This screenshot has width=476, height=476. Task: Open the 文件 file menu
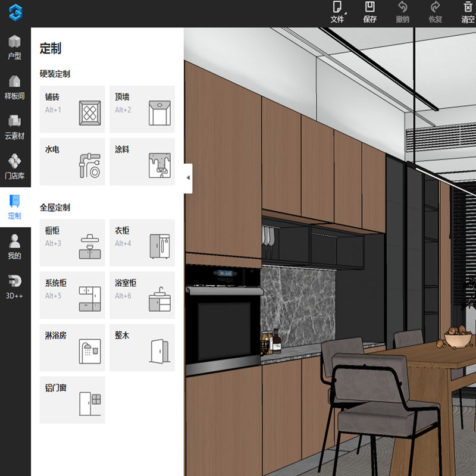pyautogui.click(x=337, y=12)
